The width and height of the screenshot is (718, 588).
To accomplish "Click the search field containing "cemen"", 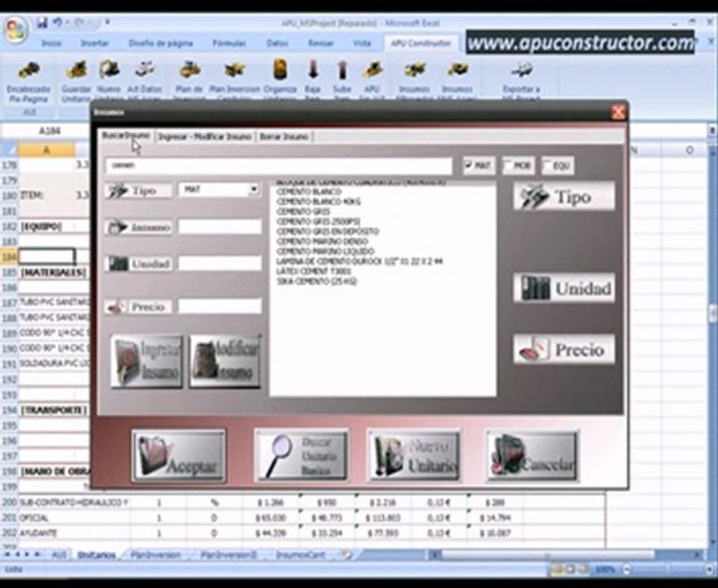I will (x=279, y=165).
